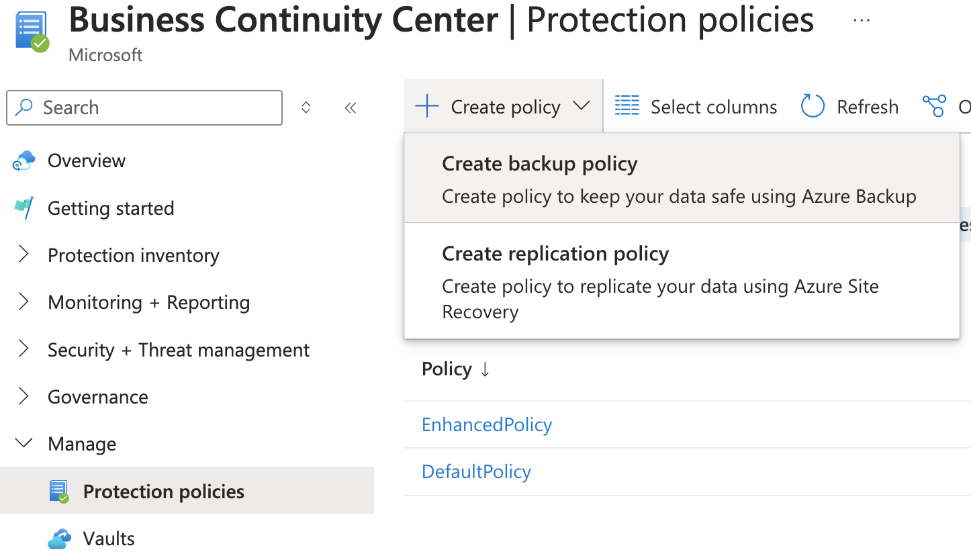Expand the Monitoring + Reporting section
The width and height of the screenshot is (971, 560).
24,302
